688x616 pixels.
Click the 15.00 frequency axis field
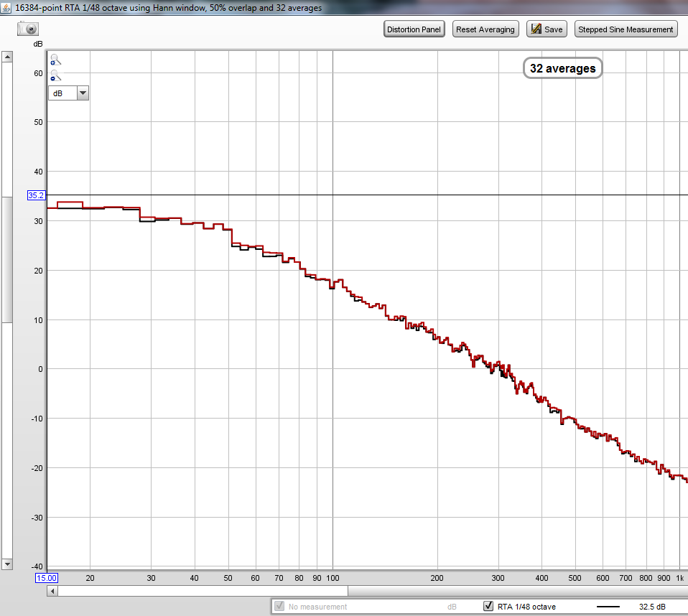[x=47, y=578]
